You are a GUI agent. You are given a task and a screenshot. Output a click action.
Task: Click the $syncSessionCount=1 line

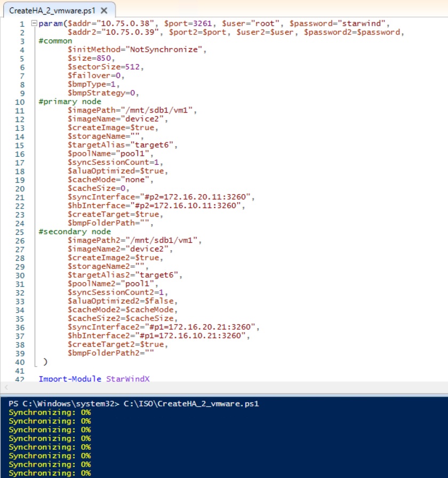pyautogui.click(x=115, y=162)
